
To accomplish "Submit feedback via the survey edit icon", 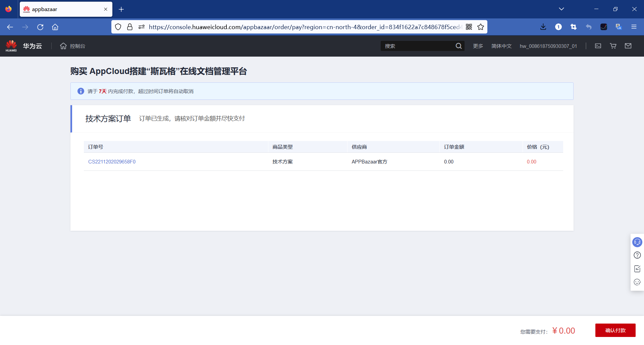I will click(637, 268).
